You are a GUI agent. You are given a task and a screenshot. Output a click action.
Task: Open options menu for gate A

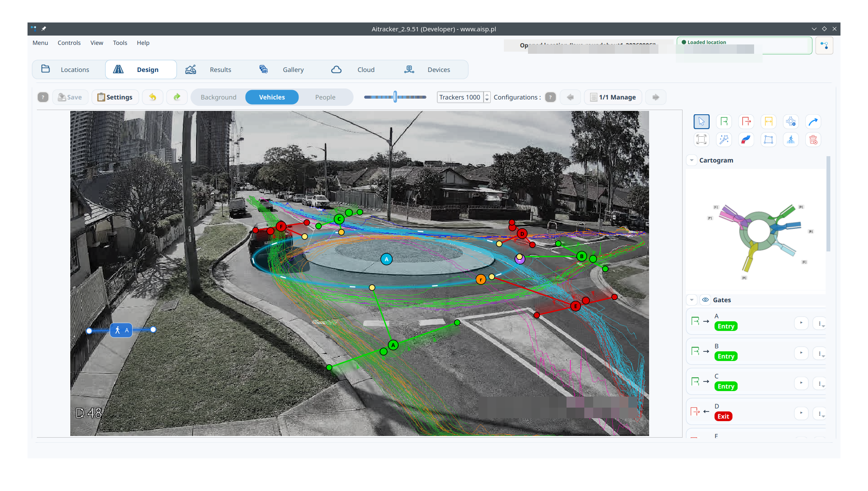click(x=820, y=323)
